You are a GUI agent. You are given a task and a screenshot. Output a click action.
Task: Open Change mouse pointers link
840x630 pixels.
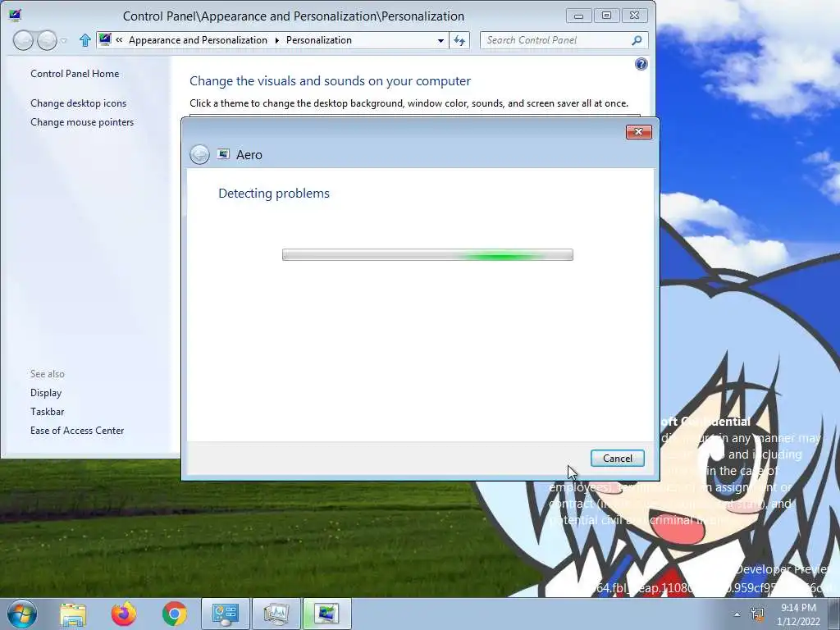pyautogui.click(x=82, y=122)
